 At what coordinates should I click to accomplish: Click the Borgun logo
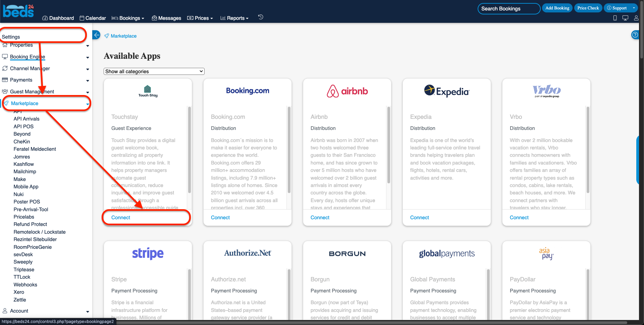[347, 254]
